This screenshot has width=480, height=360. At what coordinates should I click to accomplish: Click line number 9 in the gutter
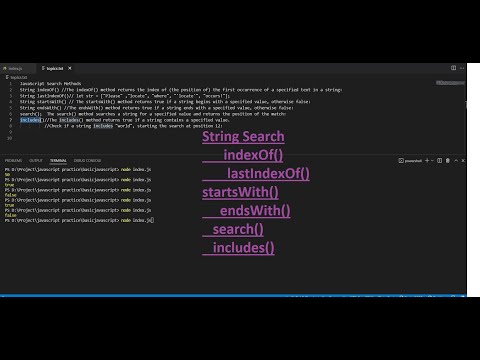(10, 132)
